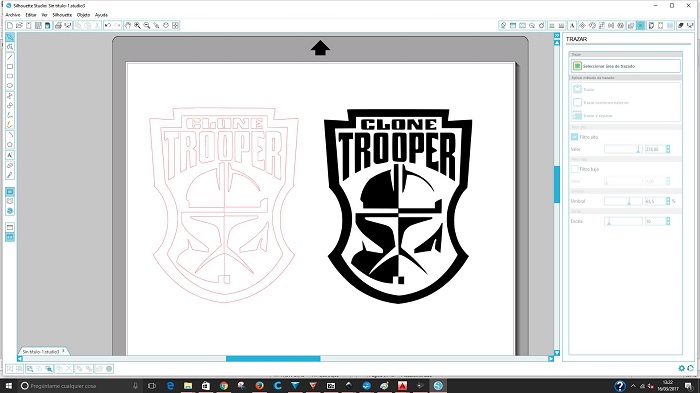Click the Design View icon in left toolbar
Image resolution: width=700 pixels, height=393 pixels.
[10, 192]
